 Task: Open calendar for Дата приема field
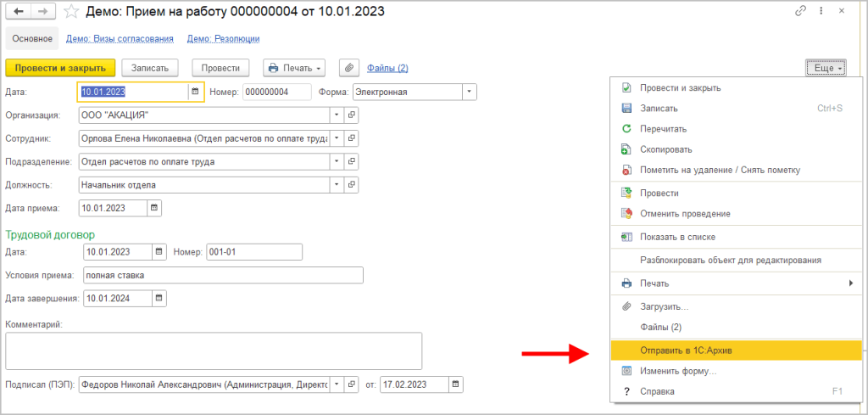[153, 207]
